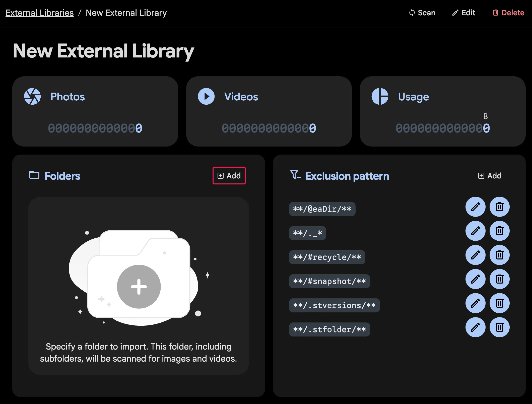This screenshot has height=404, width=532.
Task: Delete the **/#recycle/** exclusion pattern
Action: (x=499, y=255)
